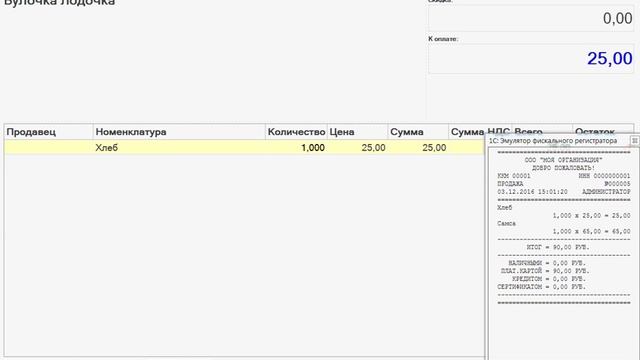This screenshot has height=360, width=640.
Task: Click 'КРЕДИТОМ = 0,00 РУБ.' receipt line
Action: point(549,279)
